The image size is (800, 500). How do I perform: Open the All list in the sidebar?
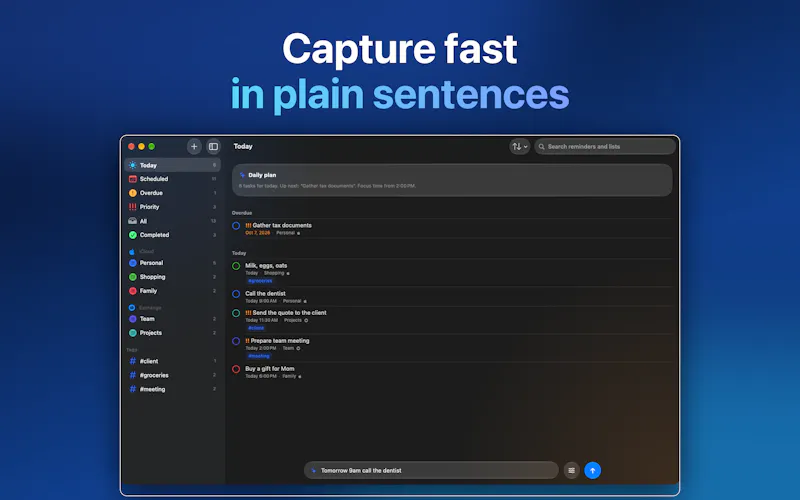click(x=172, y=221)
